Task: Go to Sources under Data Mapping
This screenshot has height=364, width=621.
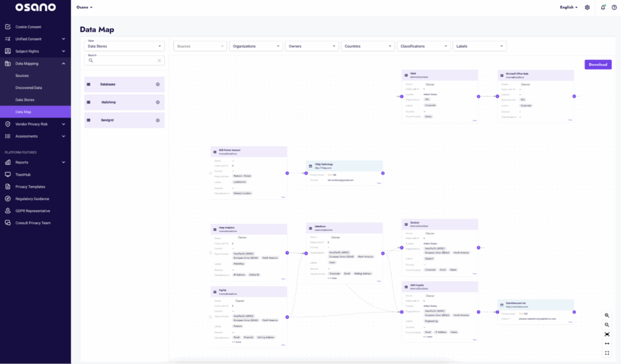Action: [x=22, y=76]
